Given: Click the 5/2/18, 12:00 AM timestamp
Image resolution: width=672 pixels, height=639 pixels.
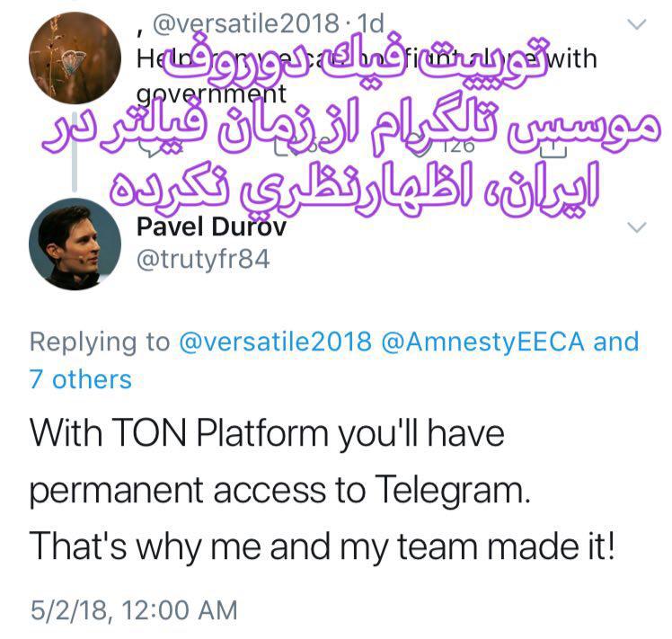Looking at the screenshot, I should tap(134, 611).
